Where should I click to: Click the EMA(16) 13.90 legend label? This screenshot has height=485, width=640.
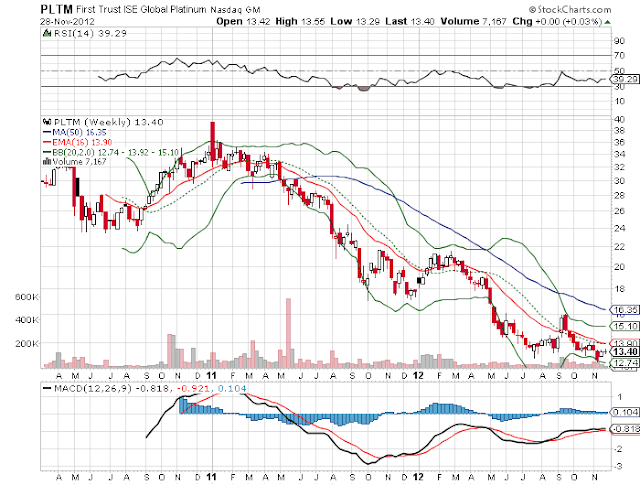tap(82, 142)
